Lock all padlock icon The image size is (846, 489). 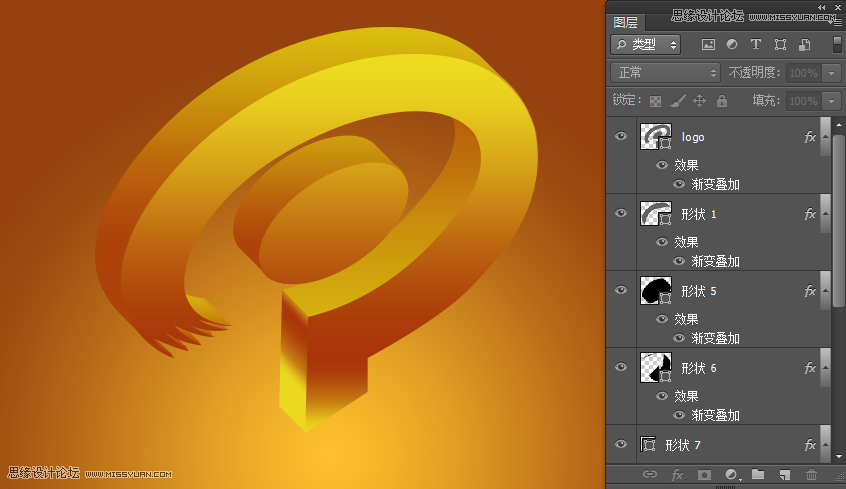pos(722,100)
